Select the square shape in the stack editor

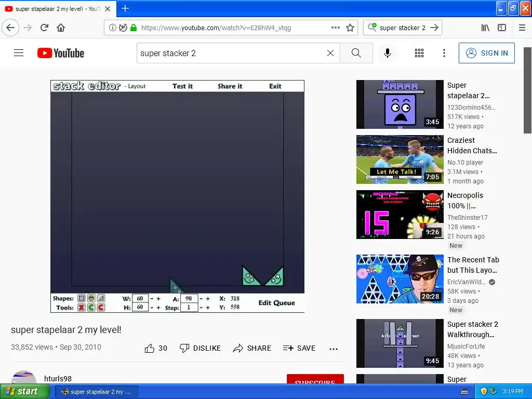coord(82,298)
